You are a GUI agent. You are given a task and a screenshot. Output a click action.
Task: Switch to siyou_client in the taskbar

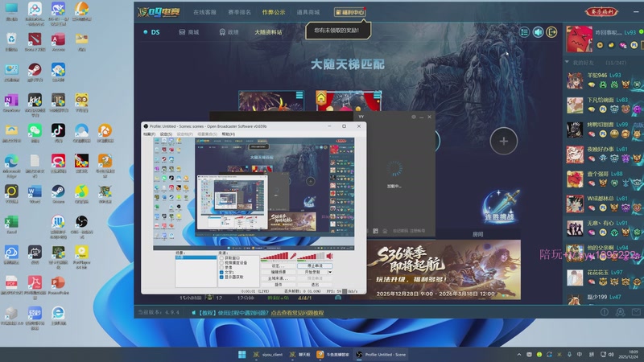coord(267,354)
